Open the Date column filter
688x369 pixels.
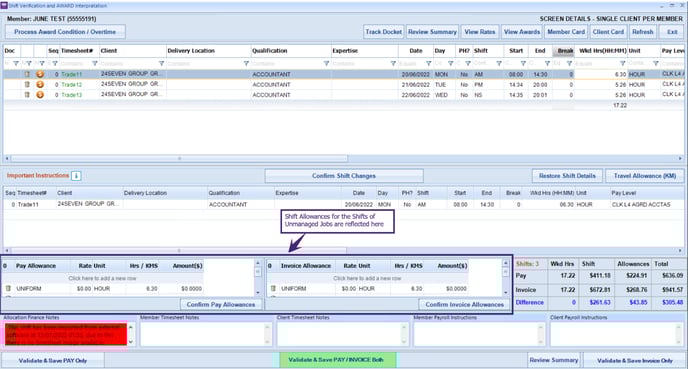pos(428,64)
